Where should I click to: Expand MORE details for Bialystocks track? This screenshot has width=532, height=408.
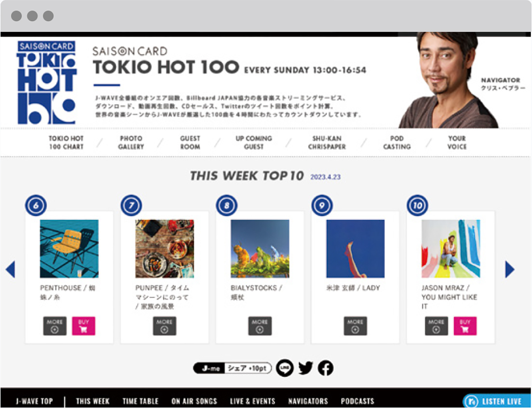point(260,326)
